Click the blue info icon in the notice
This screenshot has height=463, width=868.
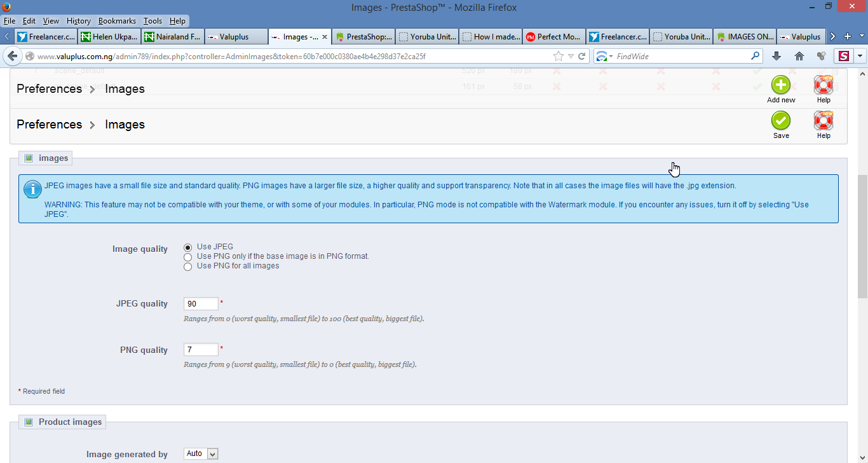32,190
